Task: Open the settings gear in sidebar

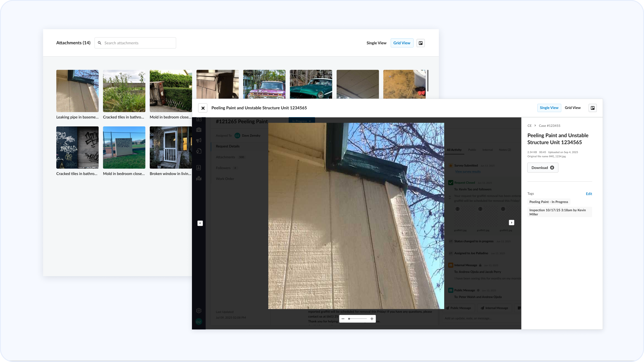Action: (199, 311)
